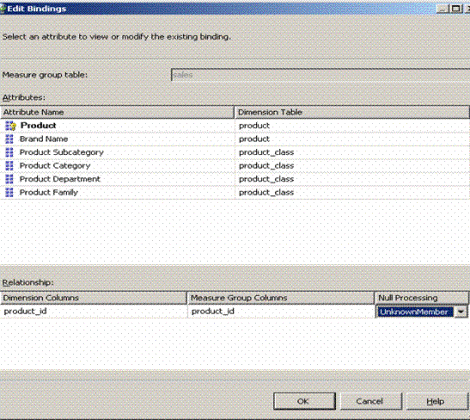Click the Attribute Name column header

pos(117,112)
